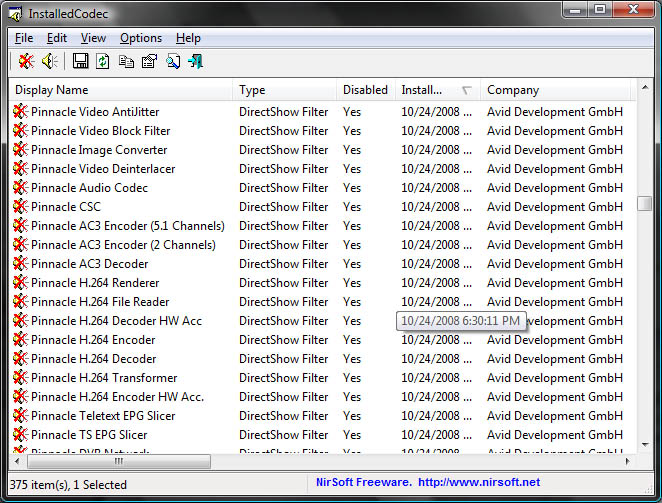The width and height of the screenshot is (662, 503).
Task: Click the icon beside Pinnacle AC3 Encoder (5.1 Channels)
Action: pyautogui.click(x=20, y=226)
